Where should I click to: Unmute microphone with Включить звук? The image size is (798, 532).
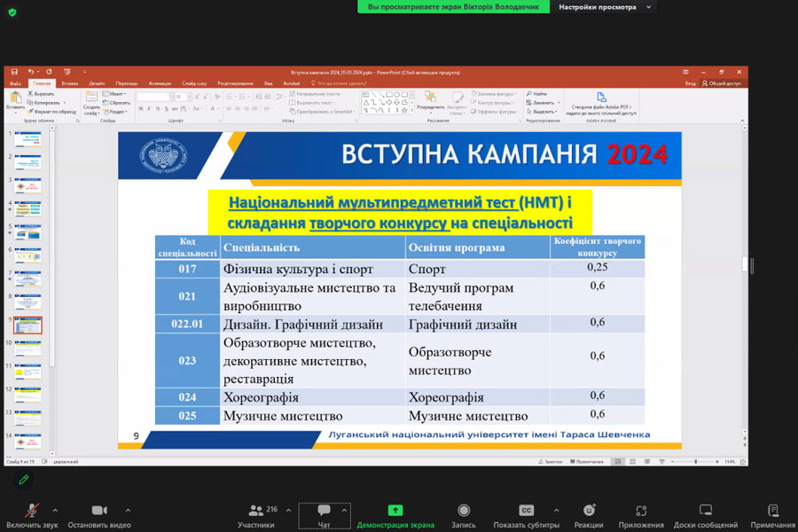(32, 514)
